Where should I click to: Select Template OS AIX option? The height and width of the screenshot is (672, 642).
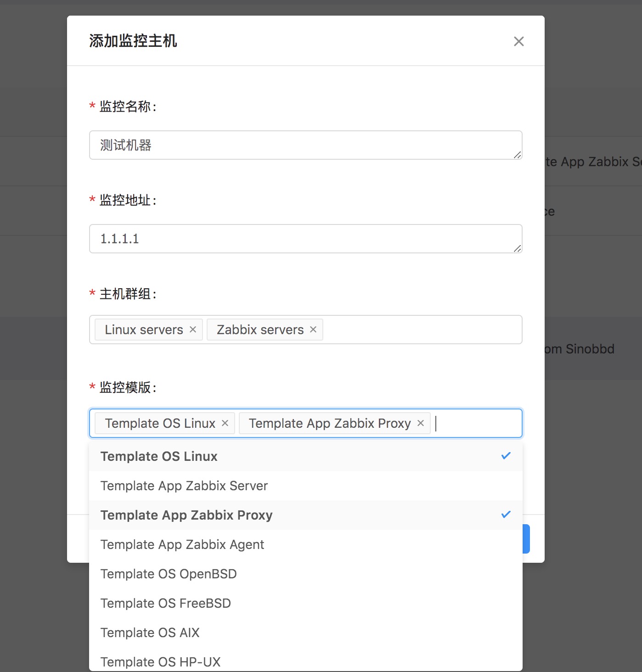pos(306,633)
